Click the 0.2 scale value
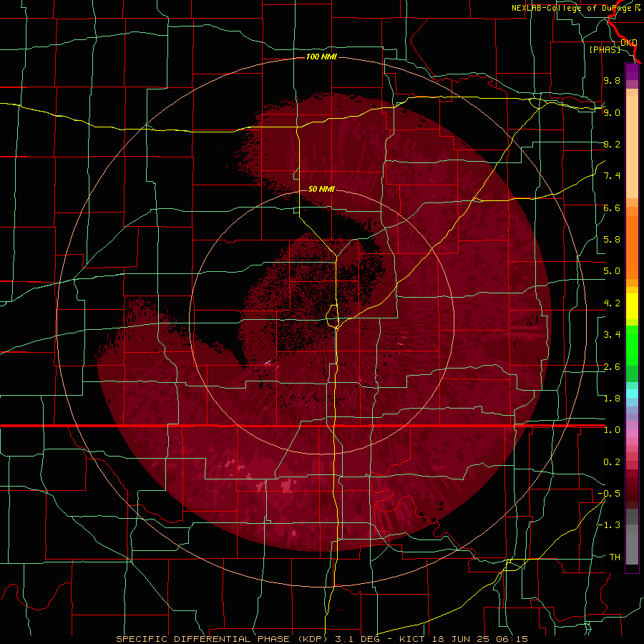 612,462
